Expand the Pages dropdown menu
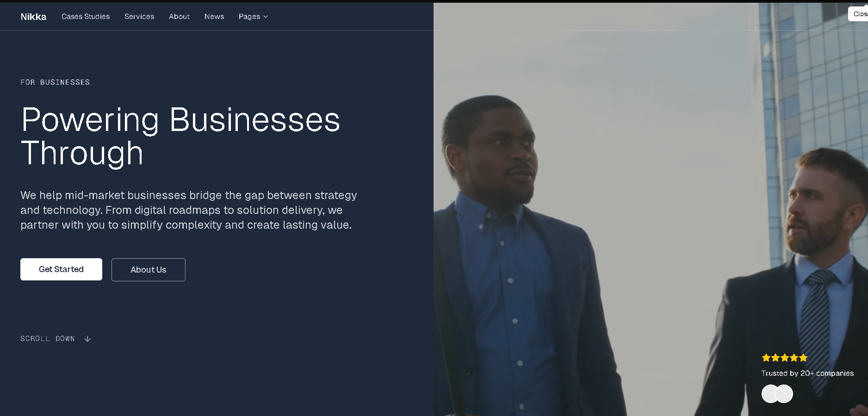 250,17
